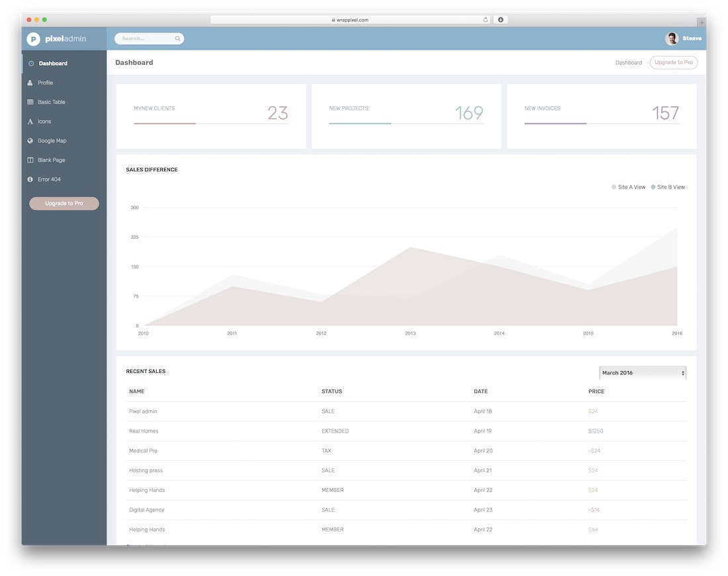Image resolution: width=728 pixels, height=576 pixels.
Task: Click the pixeladmin brand text
Action: 66,39
